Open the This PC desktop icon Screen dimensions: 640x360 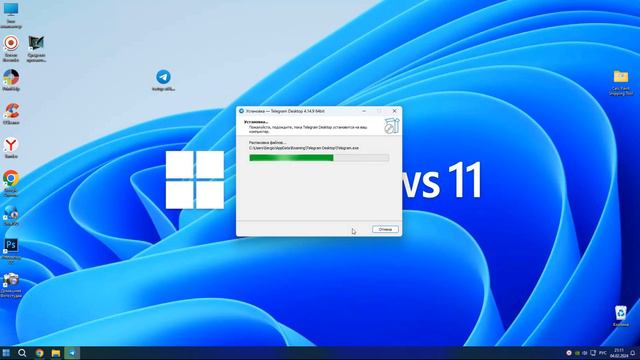(11, 16)
